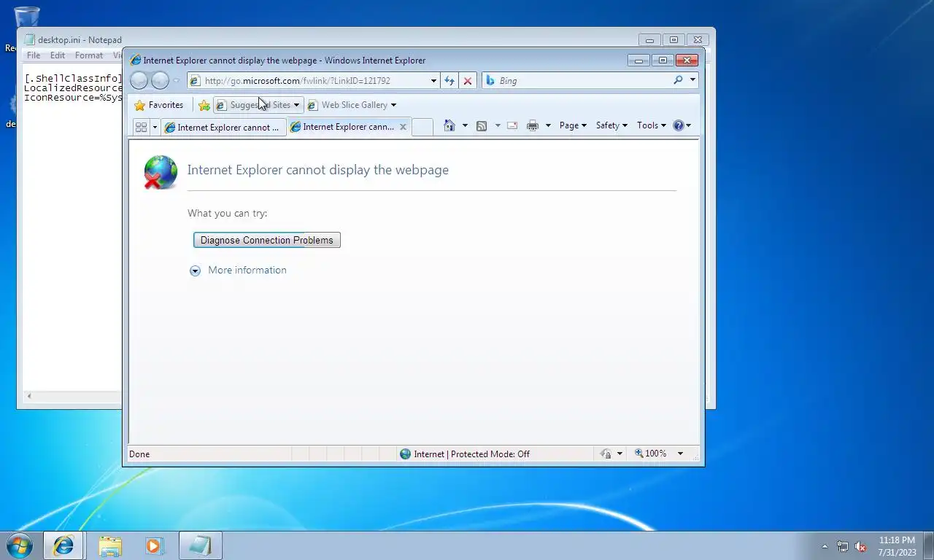This screenshot has height=560, width=934.
Task: Open Format menu in Notepad window
Action: 89,55
